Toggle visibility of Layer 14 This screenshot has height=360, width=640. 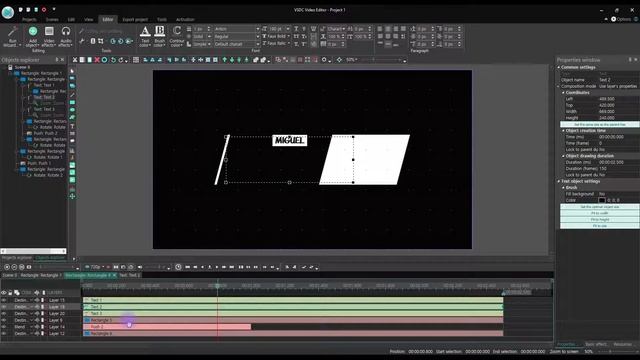tap(4, 327)
